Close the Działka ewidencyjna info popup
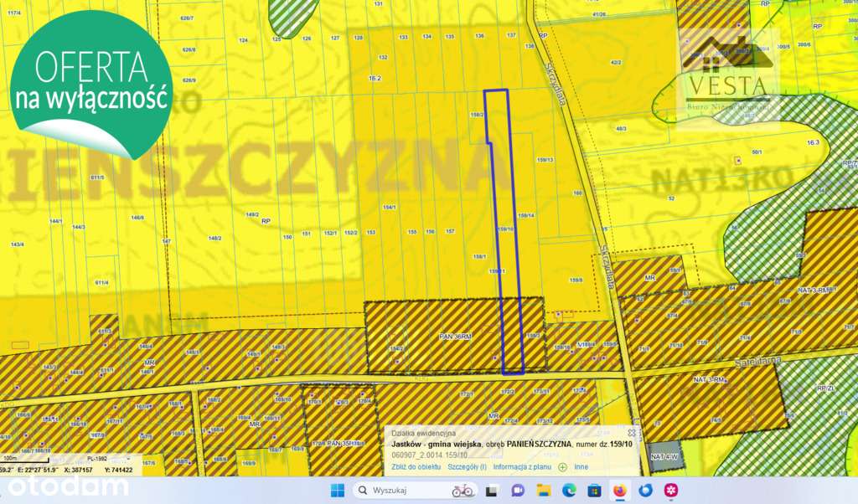Screen dimensions: 858x504 [x=632, y=433]
